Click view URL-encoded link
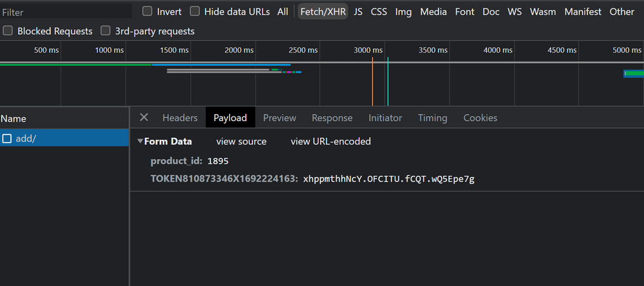 pos(330,142)
